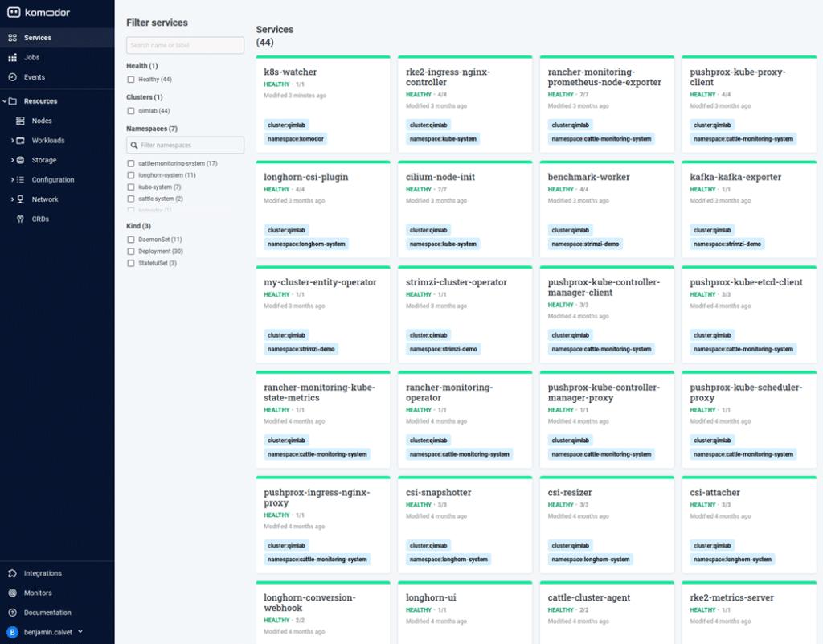
Task: Select the rancher-monitoring-operator service title
Action: (x=448, y=392)
